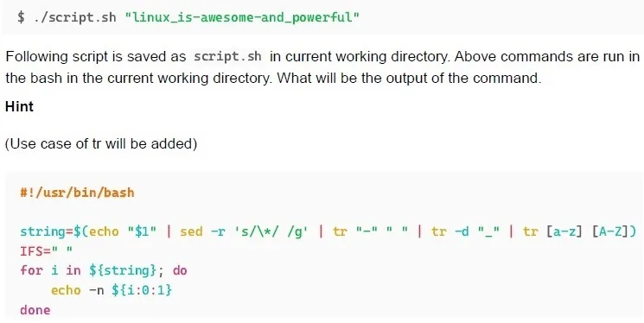The width and height of the screenshot is (644, 323).
Task: Click the tr -d "_" command
Action: pos(465,231)
